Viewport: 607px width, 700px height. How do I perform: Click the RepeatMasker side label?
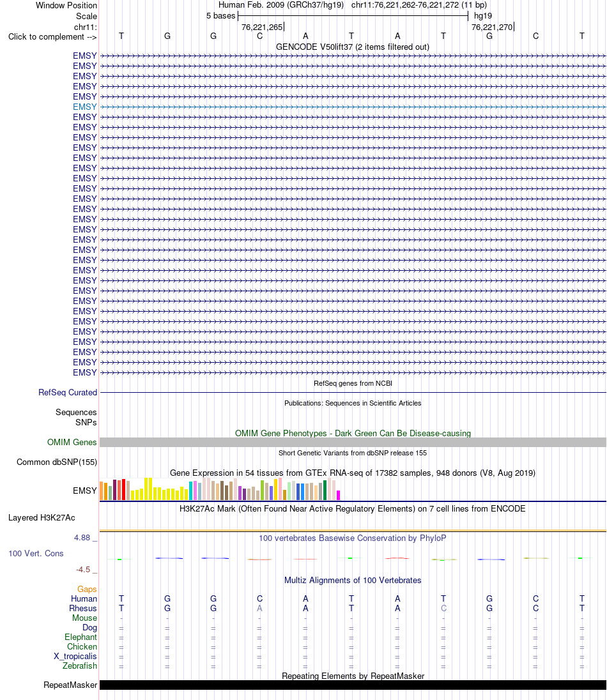click(x=70, y=685)
